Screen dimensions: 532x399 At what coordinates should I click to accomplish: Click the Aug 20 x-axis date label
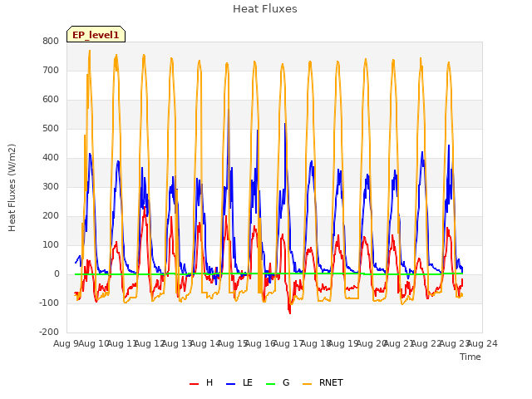click(x=372, y=343)
